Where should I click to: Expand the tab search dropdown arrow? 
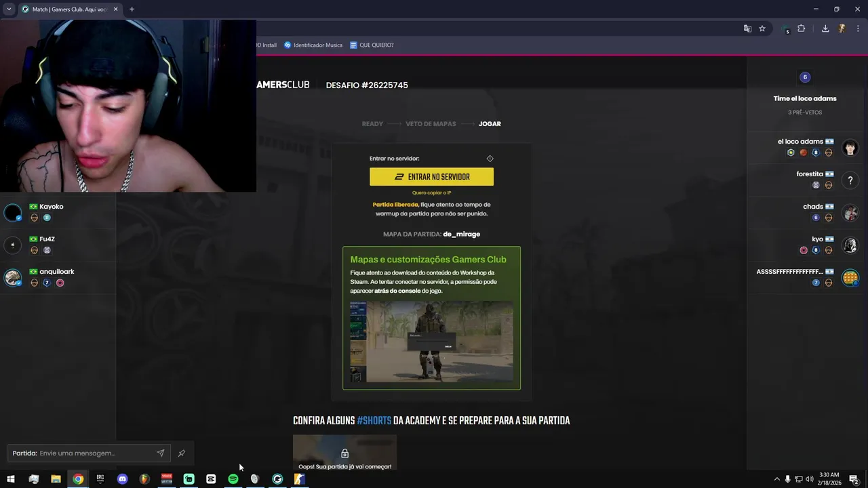pyautogui.click(x=8, y=9)
